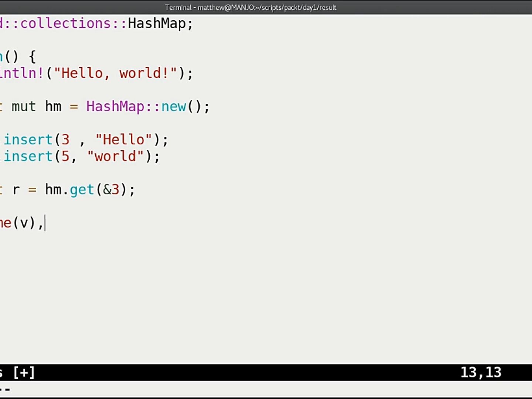Click the "Hello" string in insert
532x399 pixels.
123,140
